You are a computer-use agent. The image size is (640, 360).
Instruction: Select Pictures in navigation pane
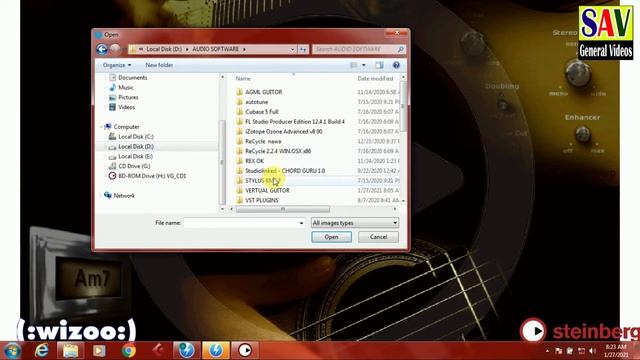pos(128,97)
